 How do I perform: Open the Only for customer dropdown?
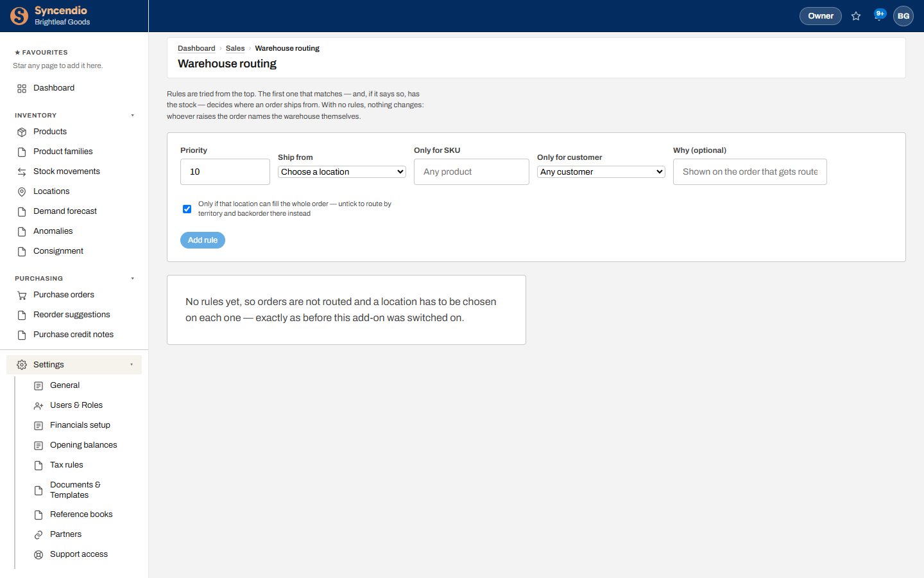coord(601,171)
